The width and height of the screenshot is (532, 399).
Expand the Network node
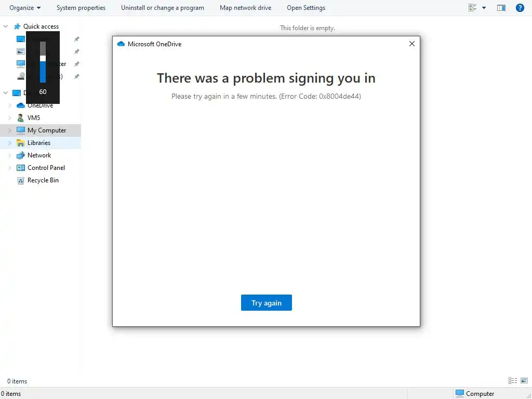9,156
